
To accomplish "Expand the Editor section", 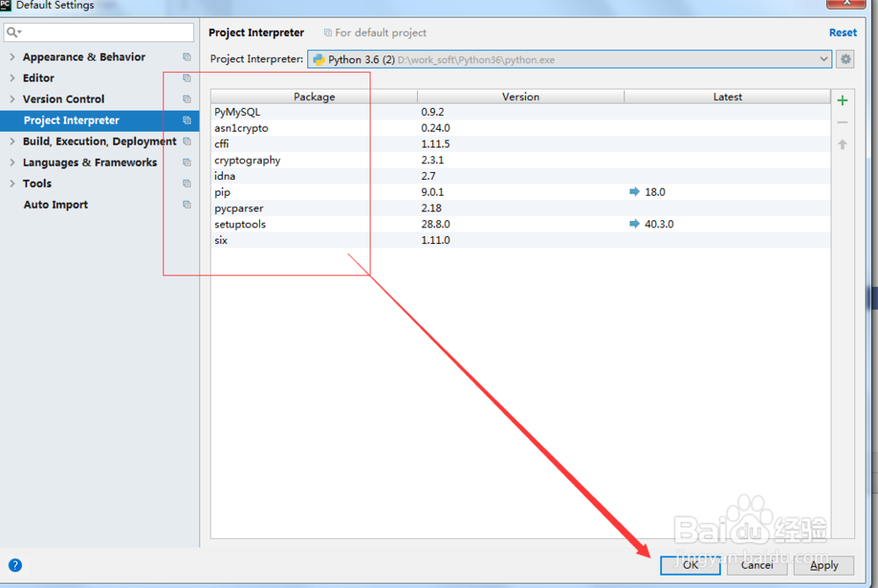I will click(x=12, y=78).
